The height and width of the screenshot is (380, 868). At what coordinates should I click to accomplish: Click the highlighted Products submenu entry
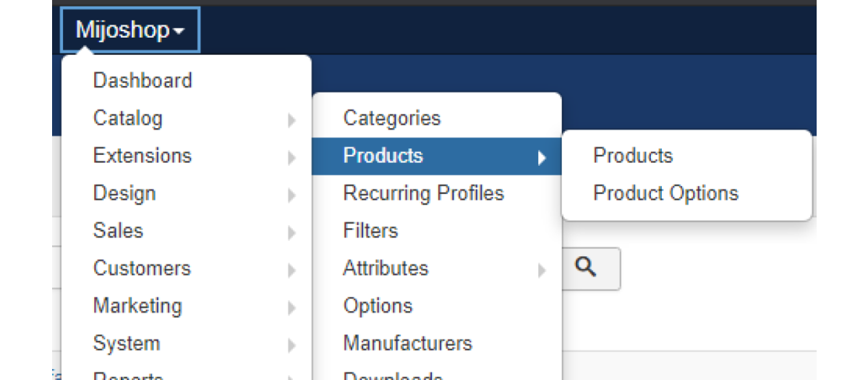click(x=383, y=156)
